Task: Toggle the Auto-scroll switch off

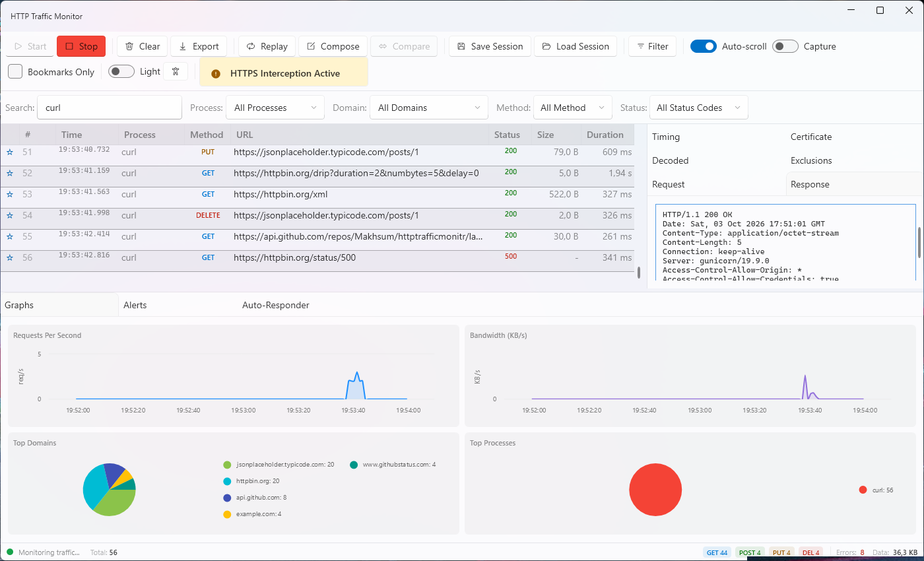Action: tap(704, 46)
